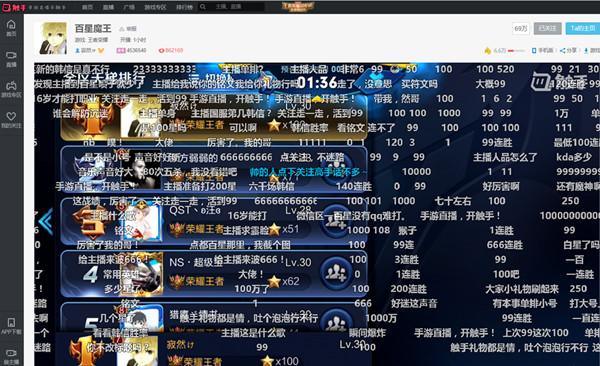Select the 广场 item in top navigation

coord(129,7)
